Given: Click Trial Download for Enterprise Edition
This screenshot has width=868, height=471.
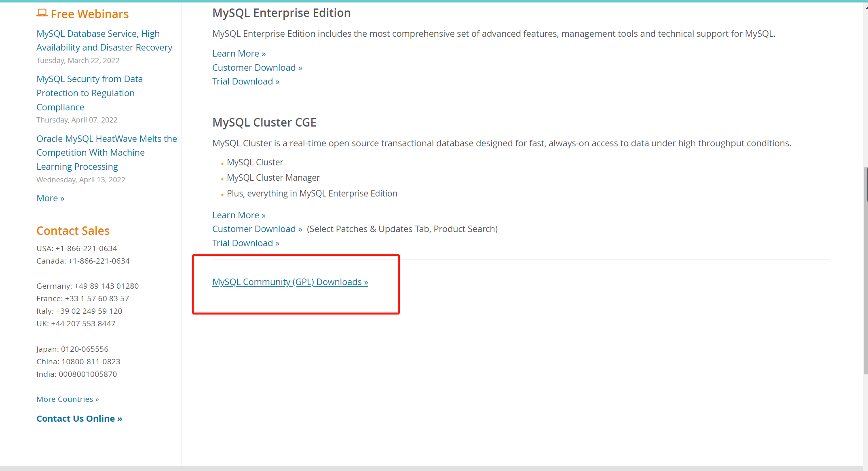Looking at the screenshot, I should (x=246, y=81).
